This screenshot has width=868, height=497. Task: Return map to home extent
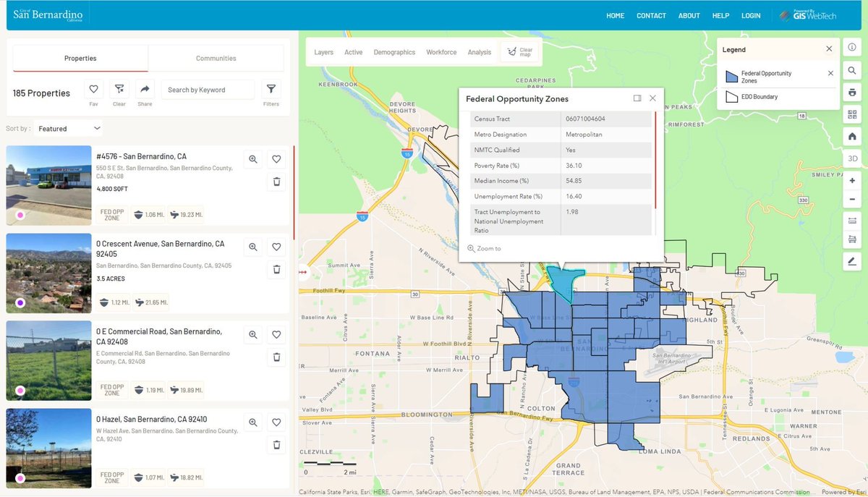click(852, 136)
